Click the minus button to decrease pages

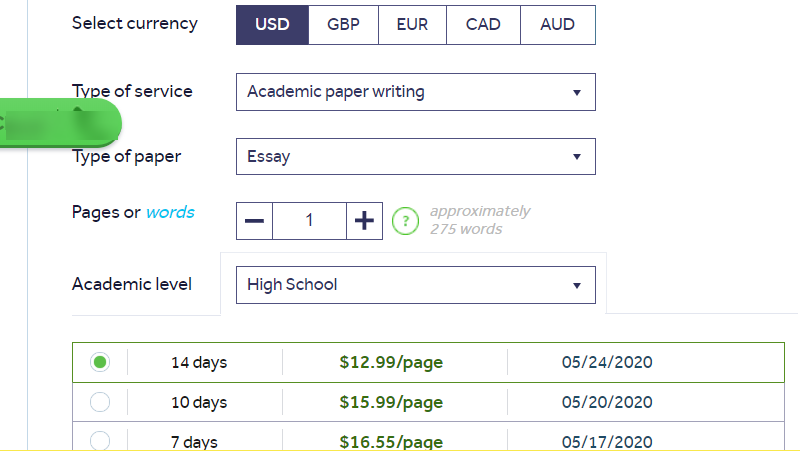click(x=254, y=221)
